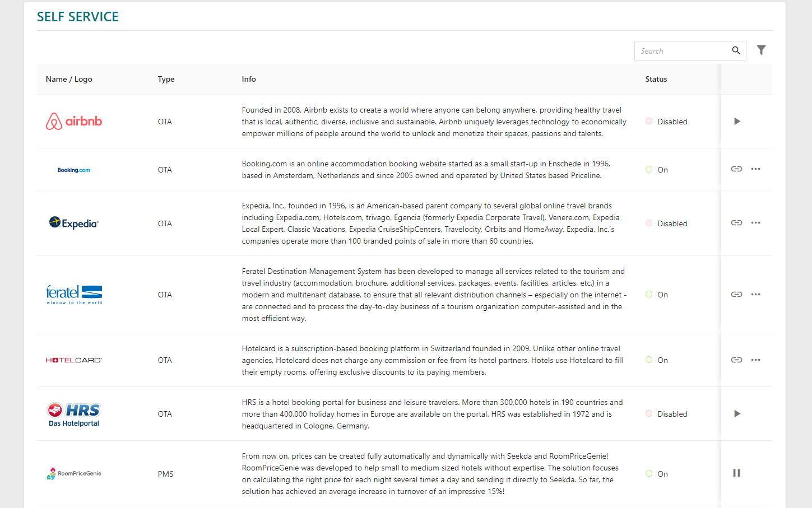Open the Hotelcard three-dot menu
Viewport: 812px width, 508px height.
(x=755, y=360)
